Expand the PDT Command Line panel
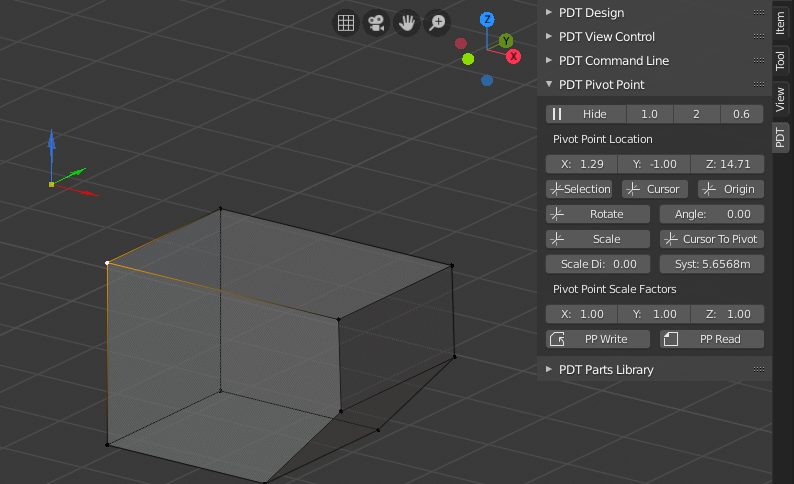The image size is (794, 484). pos(614,61)
